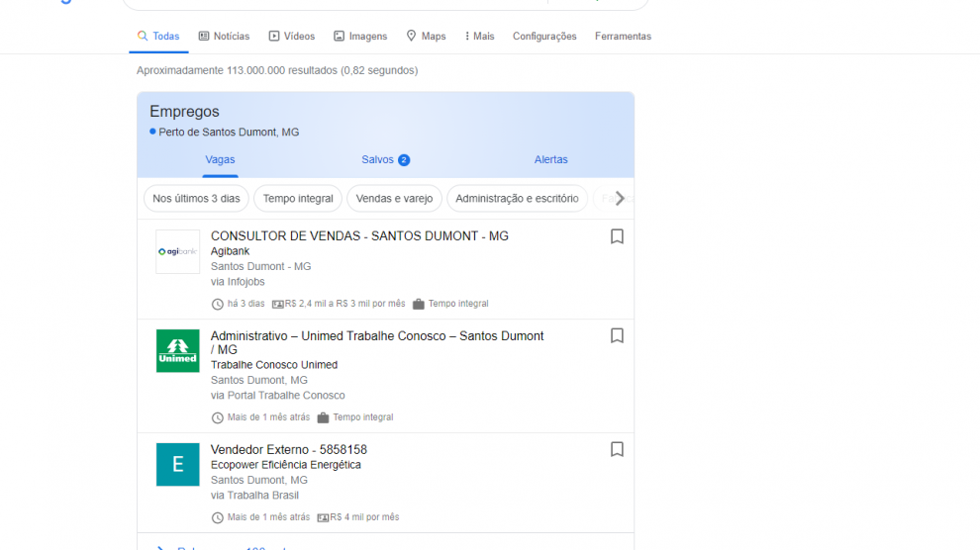Click R$ 4 mil por mês salary

tap(364, 517)
